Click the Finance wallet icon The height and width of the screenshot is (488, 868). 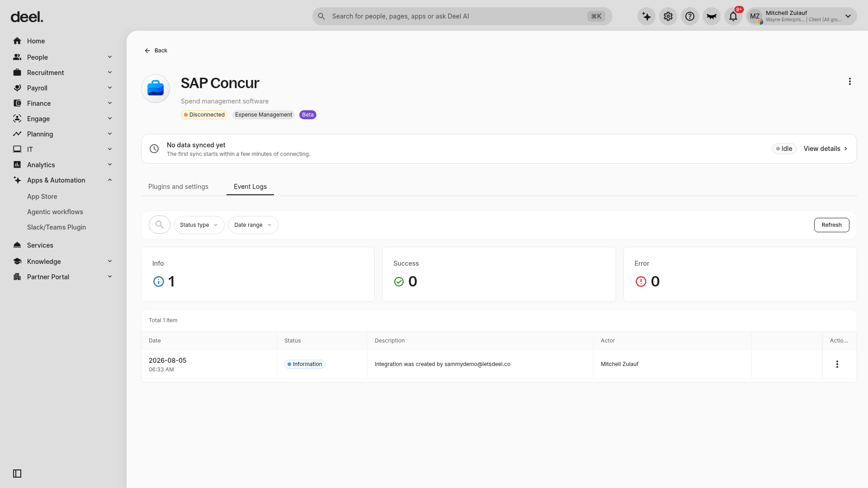(17, 103)
